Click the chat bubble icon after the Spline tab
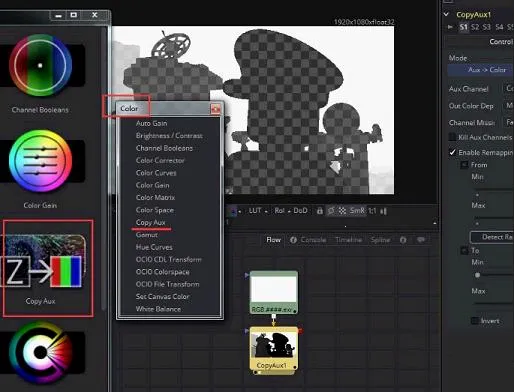The width and height of the screenshot is (514, 392). click(421, 240)
